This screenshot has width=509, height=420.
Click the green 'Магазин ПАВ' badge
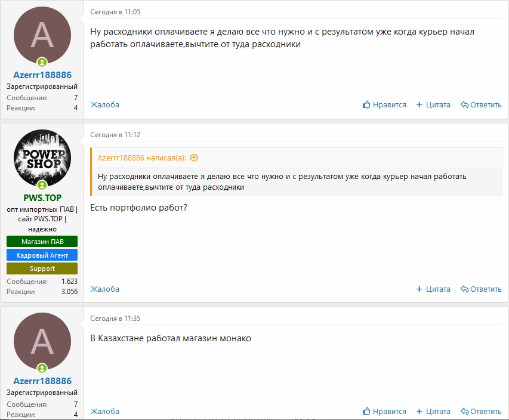click(42, 242)
